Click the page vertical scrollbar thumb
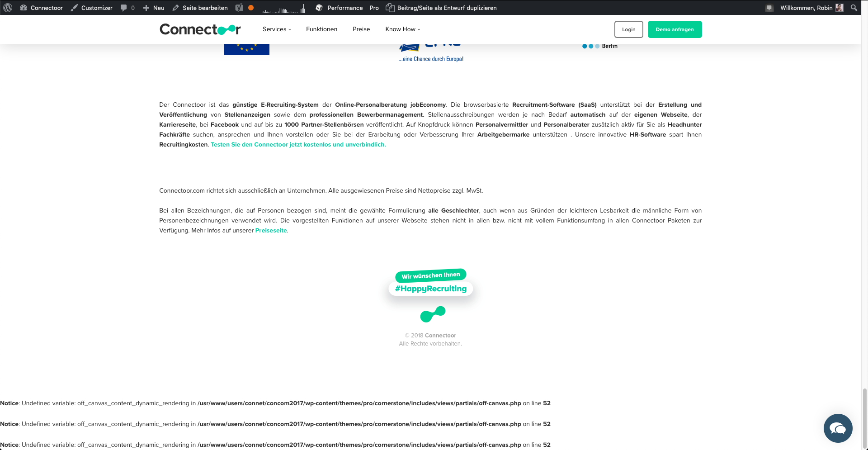The width and height of the screenshot is (868, 450). 864,418
